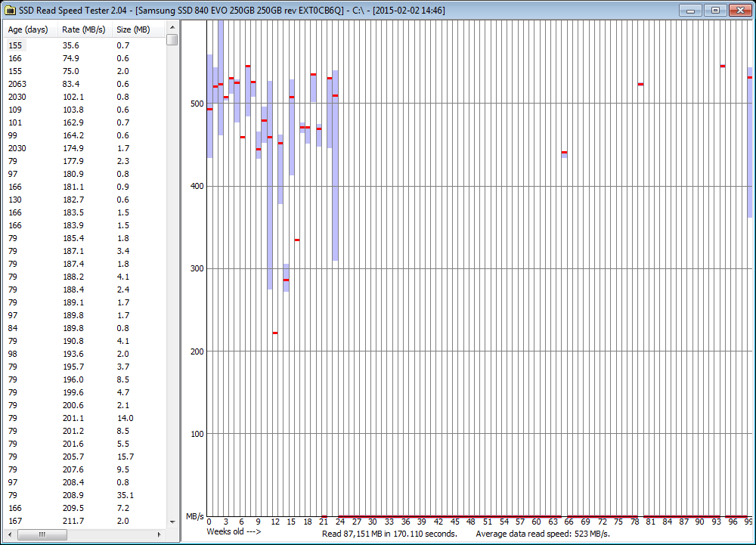This screenshot has width=756, height=545.
Task: Select the row with rate 201.6
Action: pyautogui.click(x=85, y=444)
